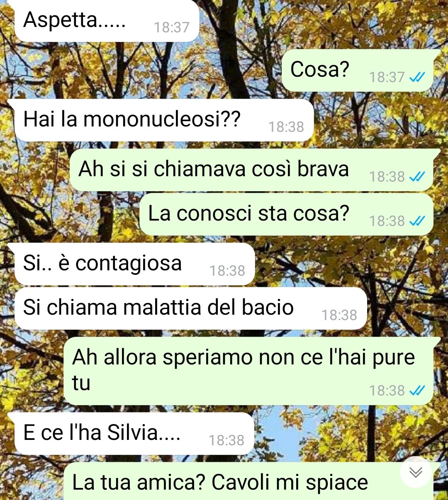Tap the "La tua amica? Cavoli mi spiace" bubble
448x500 pixels.
(249, 482)
